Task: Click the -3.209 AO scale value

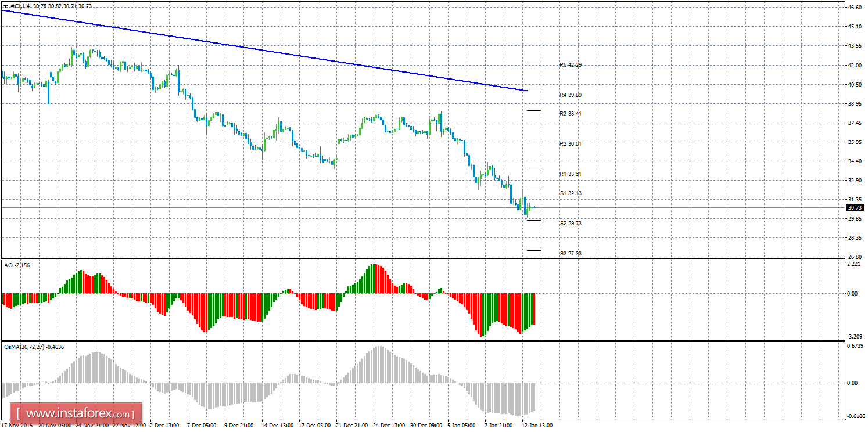Action: (x=853, y=337)
